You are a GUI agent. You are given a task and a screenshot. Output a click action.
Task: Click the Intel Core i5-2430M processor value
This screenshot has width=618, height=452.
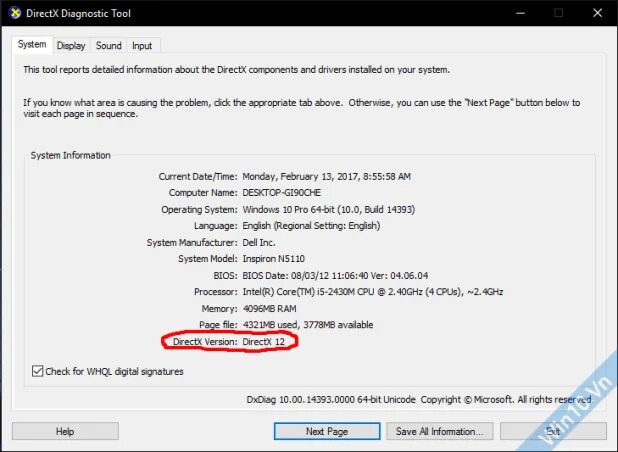click(372, 292)
